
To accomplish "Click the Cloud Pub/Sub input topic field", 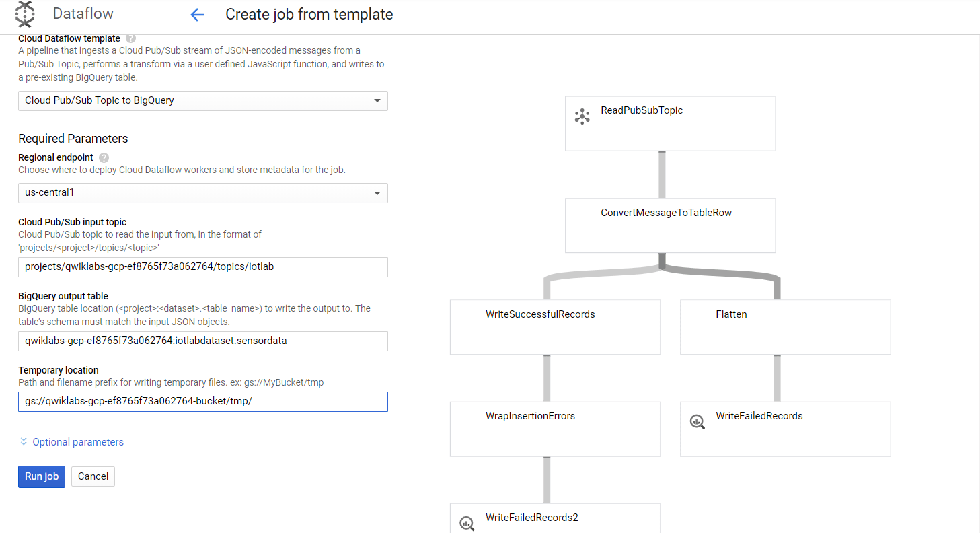I will 202,267.
